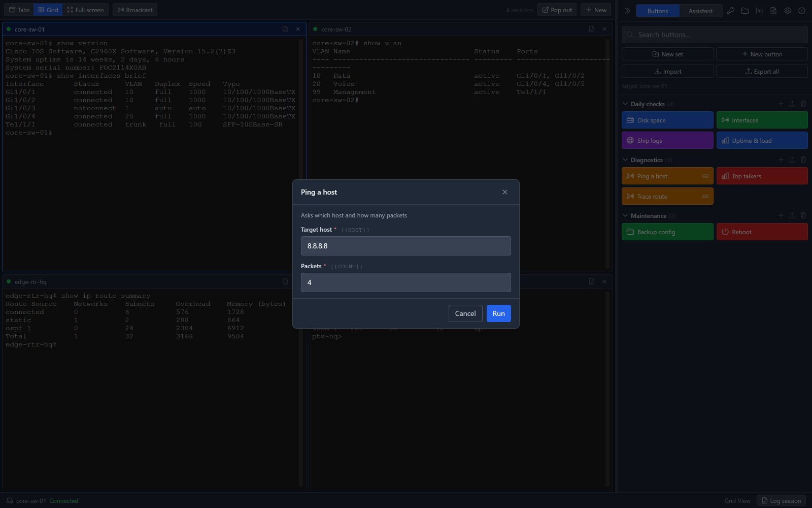Click the Search buttons field
Viewport: 812px width, 508px height.
pyautogui.click(x=715, y=35)
